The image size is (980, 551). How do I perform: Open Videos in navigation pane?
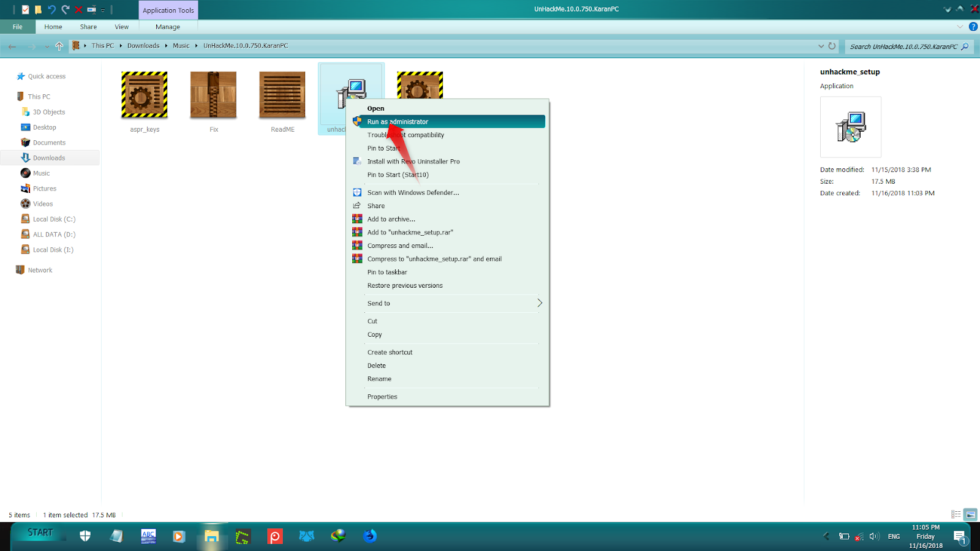click(43, 204)
